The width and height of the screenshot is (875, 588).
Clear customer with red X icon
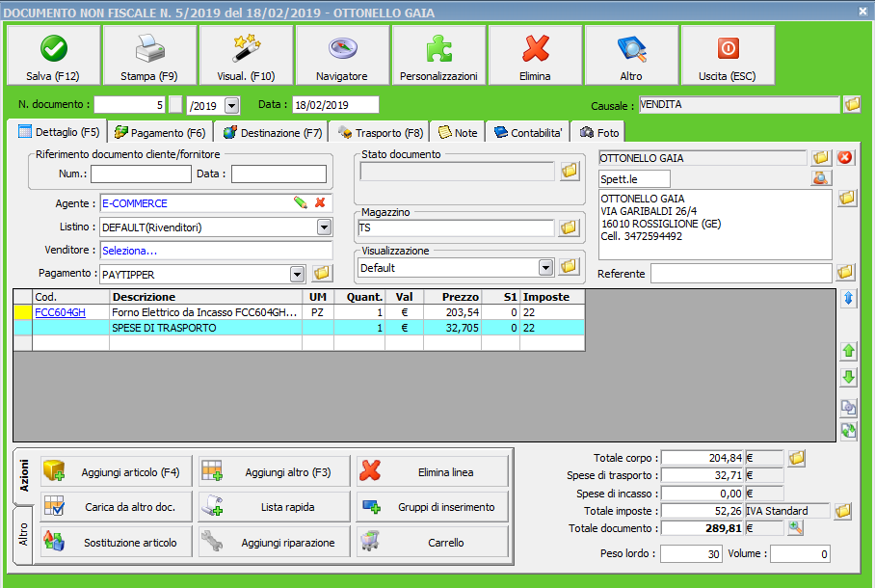pyautogui.click(x=845, y=158)
